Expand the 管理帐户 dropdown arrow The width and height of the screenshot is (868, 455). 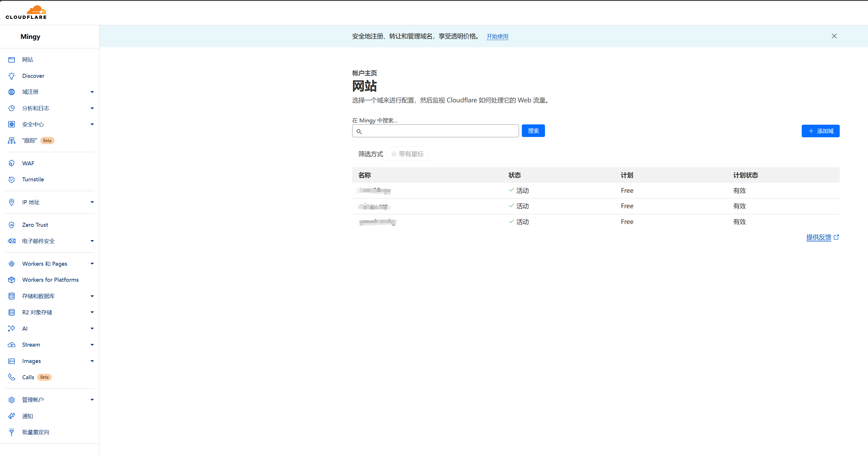92,400
